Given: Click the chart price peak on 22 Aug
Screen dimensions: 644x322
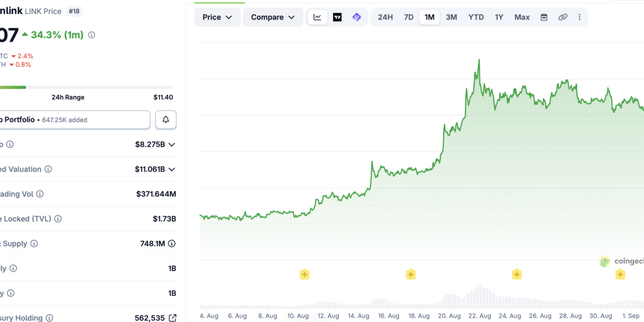Looking at the screenshot, I should [479, 60].
